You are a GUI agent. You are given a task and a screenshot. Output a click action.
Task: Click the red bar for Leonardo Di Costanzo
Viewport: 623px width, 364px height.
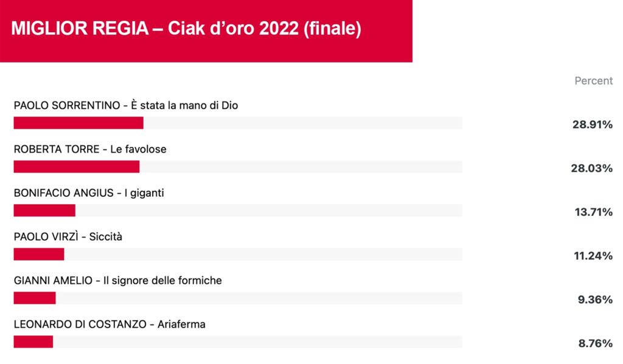[x=33, y=342]
